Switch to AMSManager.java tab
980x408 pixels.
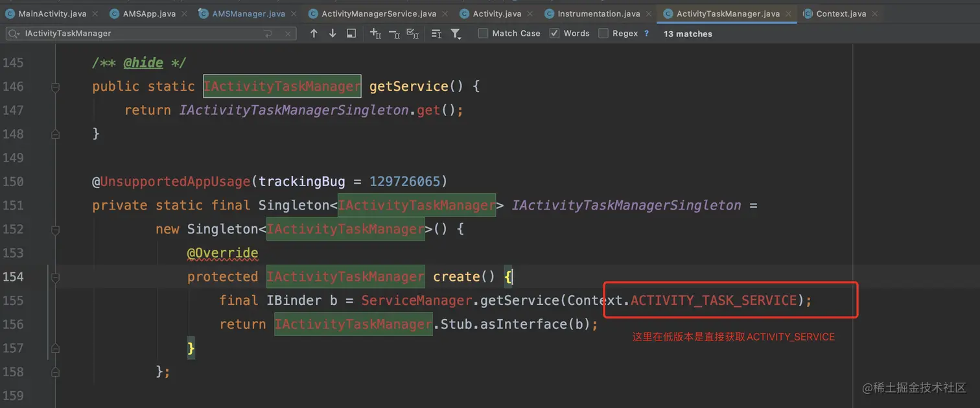[249, 14]
